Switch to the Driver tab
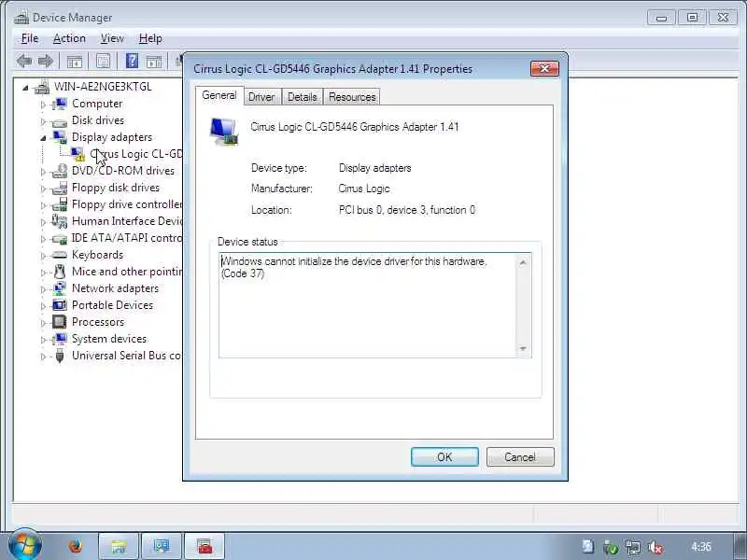Viewport: 747px width, 560px height. tap(261, 97)
